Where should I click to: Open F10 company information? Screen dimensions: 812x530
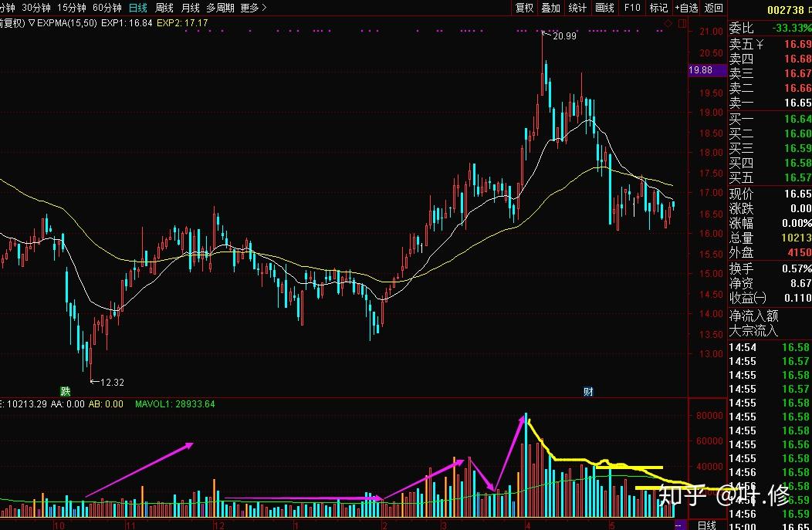(632, 8)
